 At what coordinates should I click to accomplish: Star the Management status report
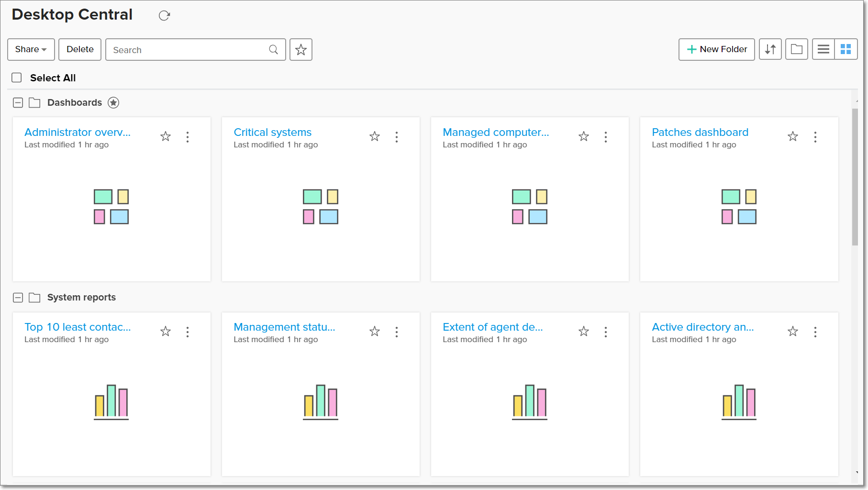pos(375,332)
